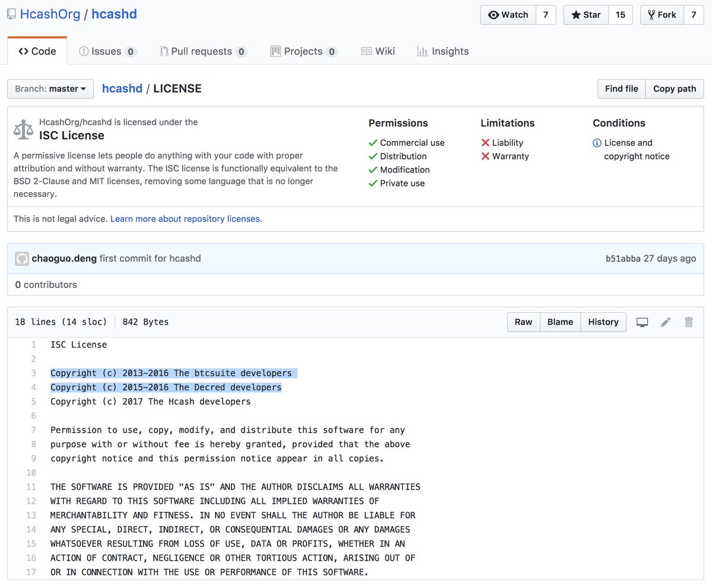712x588 pixels.
Task: Click the repository book icon
Action: [11, 14]
